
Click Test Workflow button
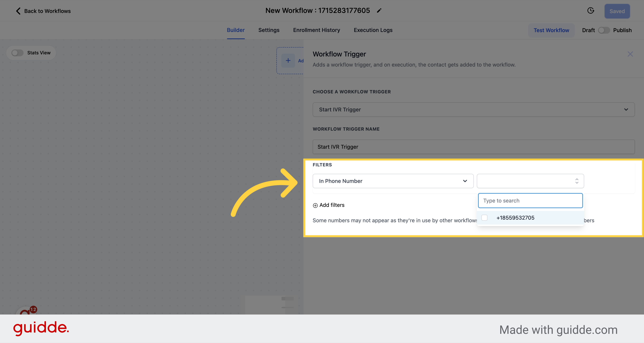tap(551, 30)
